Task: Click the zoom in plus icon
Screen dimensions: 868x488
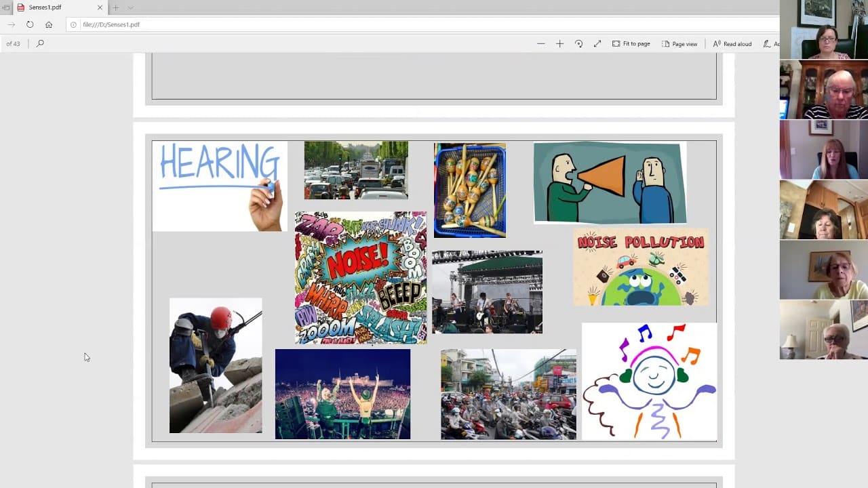Action: [559, 43]
